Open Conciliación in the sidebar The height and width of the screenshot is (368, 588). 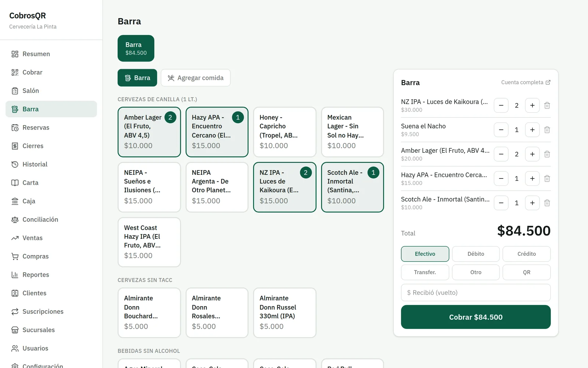pos(51,219)
